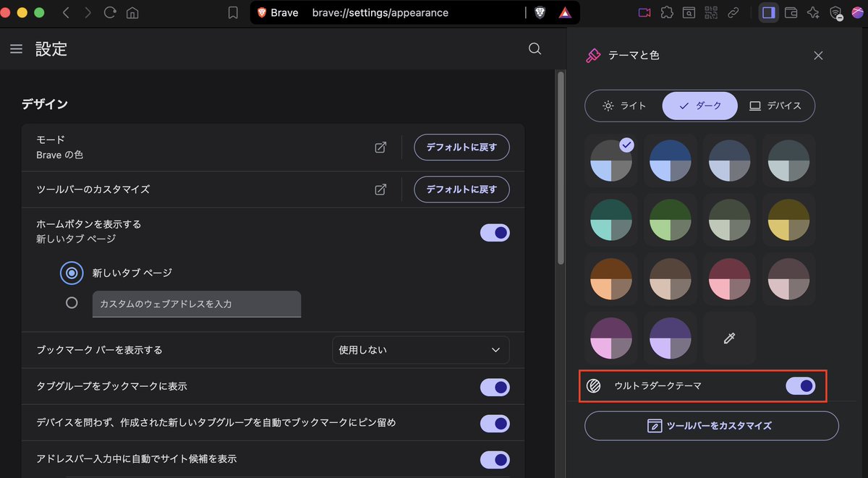Open the settings hamburger menu
This screenshot has height=478, width=868.
[16, 48]
